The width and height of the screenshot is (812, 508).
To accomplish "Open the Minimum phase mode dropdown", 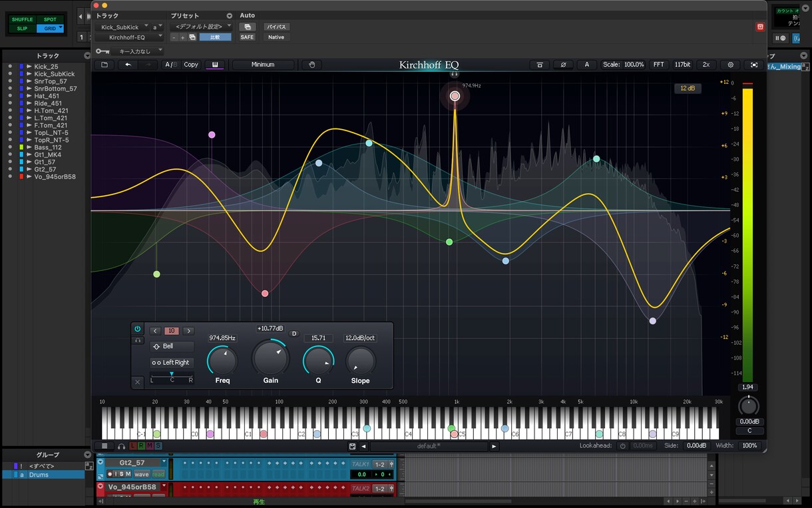I will coord(263,65).
